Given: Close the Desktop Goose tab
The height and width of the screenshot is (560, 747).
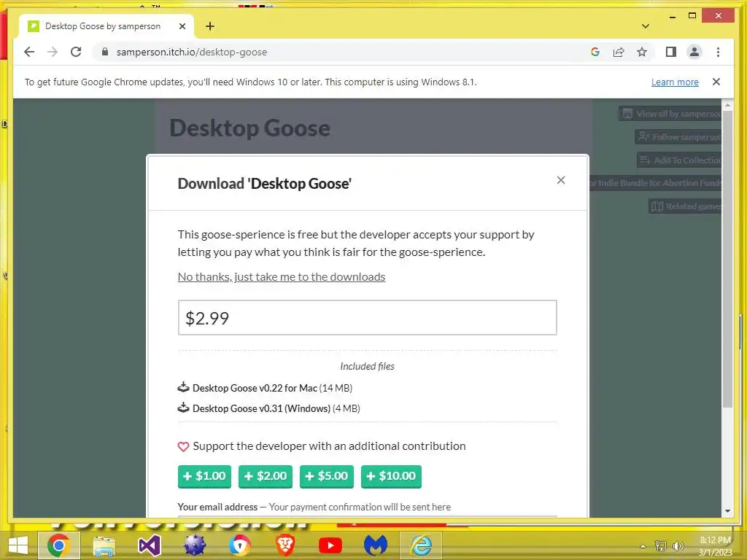Looking at the screenshot, I should [182, 26].
